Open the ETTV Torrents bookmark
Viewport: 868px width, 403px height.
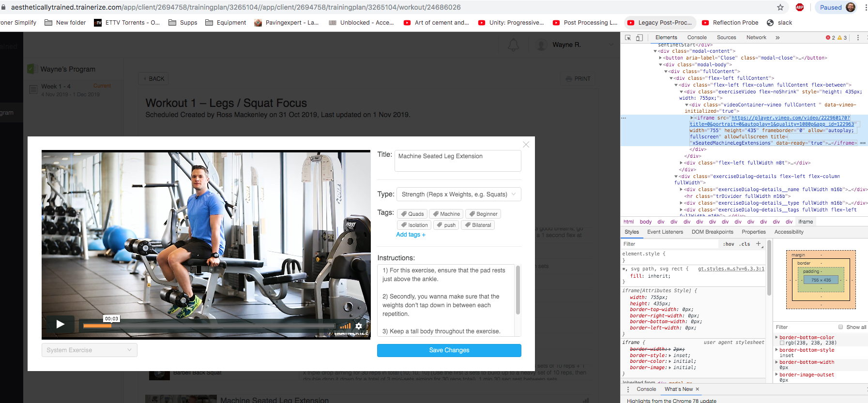tap(127, 23)
